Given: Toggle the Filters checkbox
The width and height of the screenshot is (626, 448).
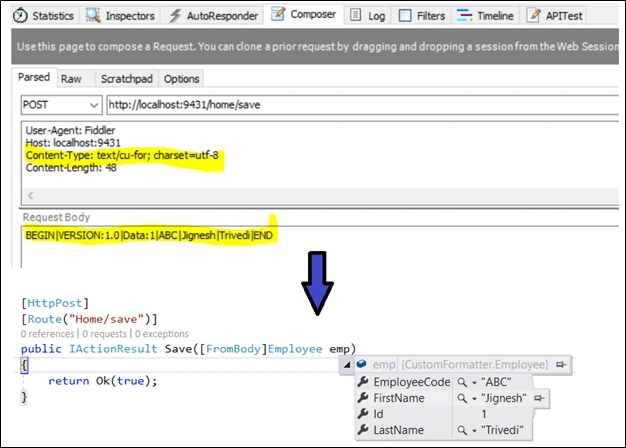Looking at the screenshot, I should click(405, 16).
